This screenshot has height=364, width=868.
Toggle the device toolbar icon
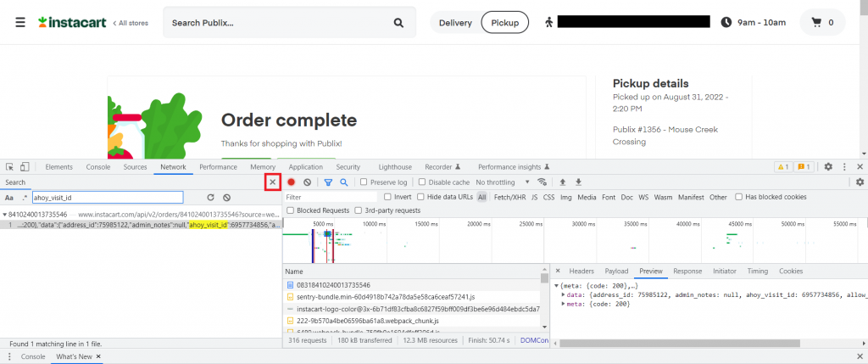25,167
